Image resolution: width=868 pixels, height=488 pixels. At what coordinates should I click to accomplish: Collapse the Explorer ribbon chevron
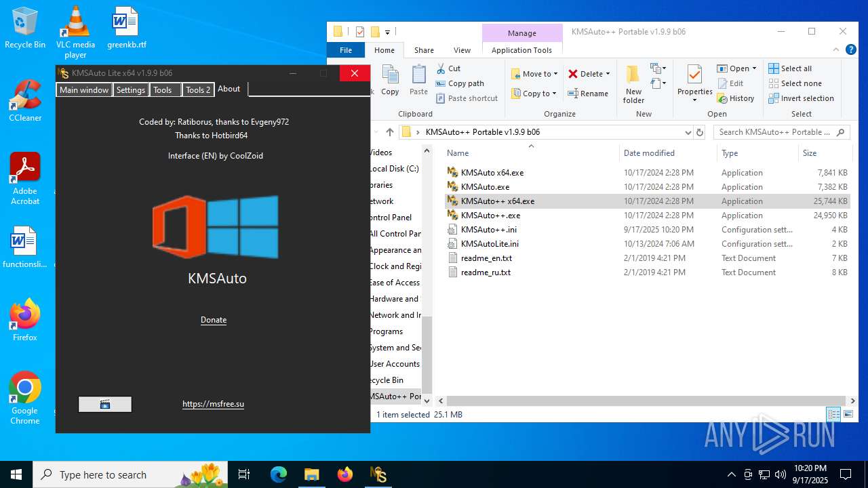(835, 49)
